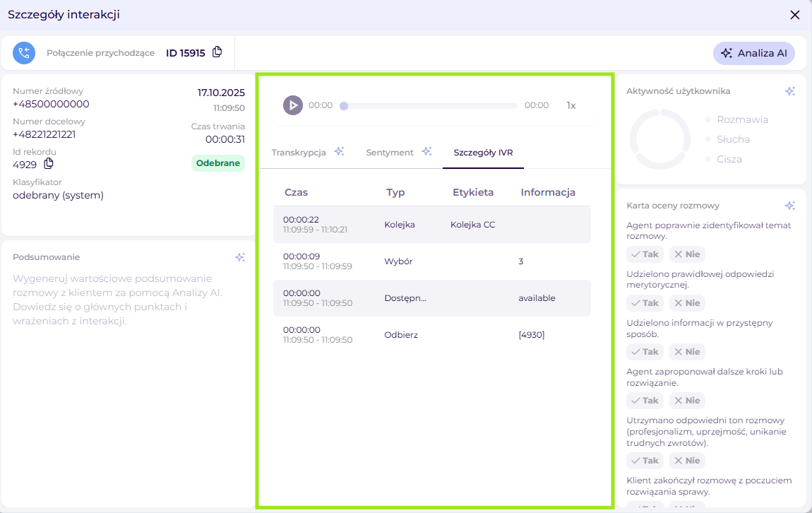Image resolution: width=812 pixels, height=513 pixels.
Task: Change playback speed 1x
Action: pyautogui.click(x=571, y=105)
